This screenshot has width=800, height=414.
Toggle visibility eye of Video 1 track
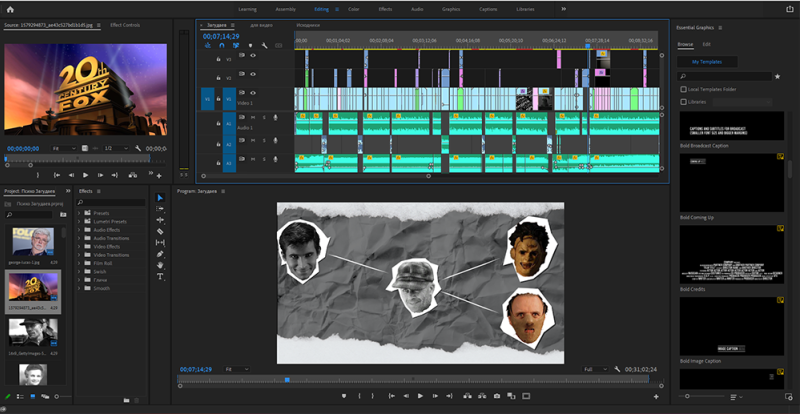pyautogui.click(x=253, y=93)
